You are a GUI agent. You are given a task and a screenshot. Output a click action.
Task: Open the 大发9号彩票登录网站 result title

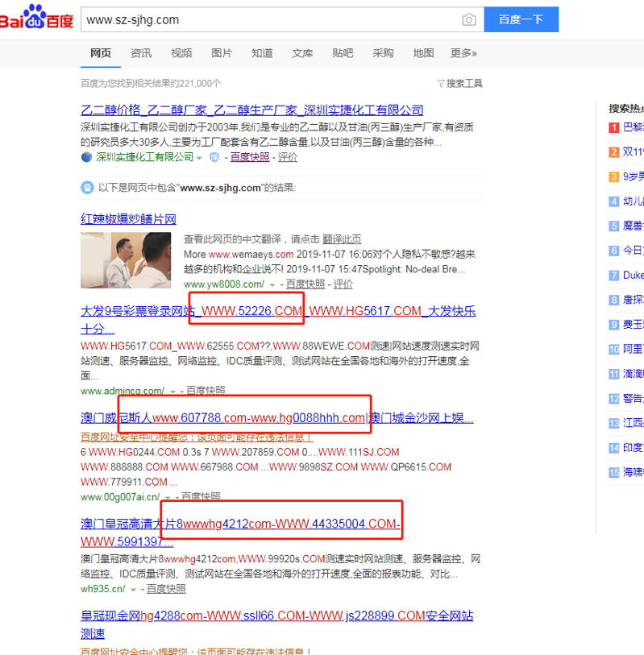[x=278, y=320]
